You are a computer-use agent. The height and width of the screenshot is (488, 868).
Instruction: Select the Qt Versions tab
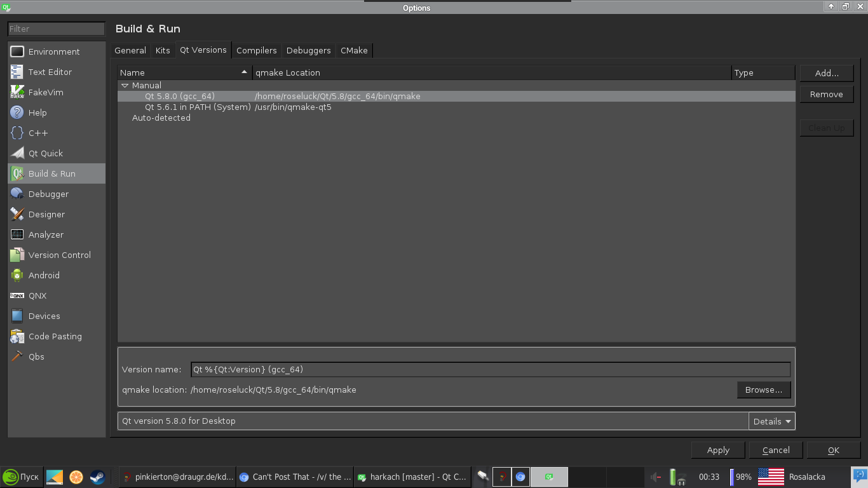pyautogui.click(x=203, y=50)
